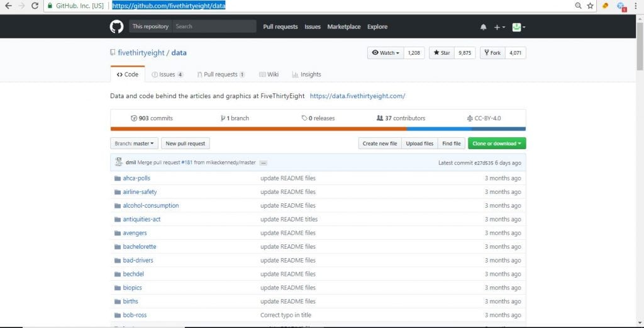Viewport: 644px width, 328px height.
Task: Click the repository language color bar
Action: [x=318, y=128]
